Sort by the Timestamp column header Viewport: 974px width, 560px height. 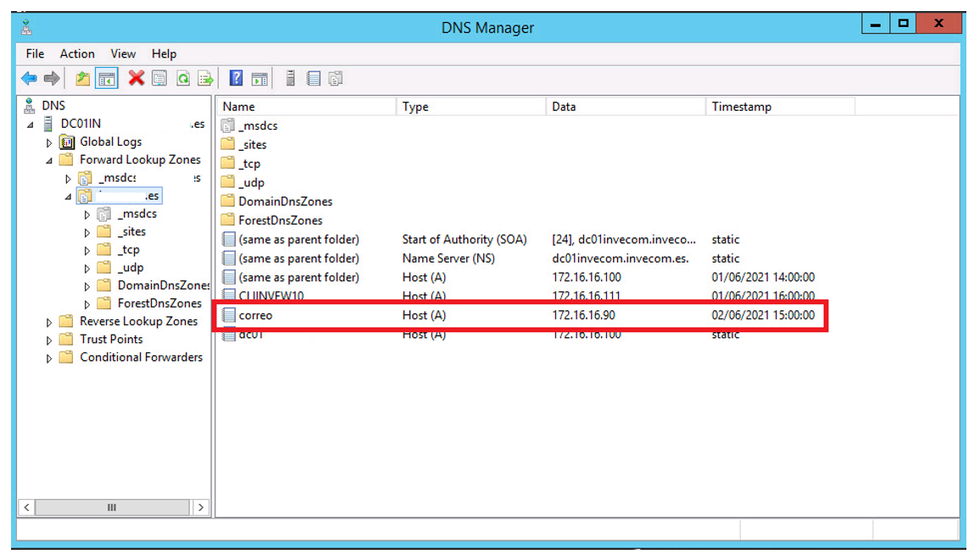(780, 107)
